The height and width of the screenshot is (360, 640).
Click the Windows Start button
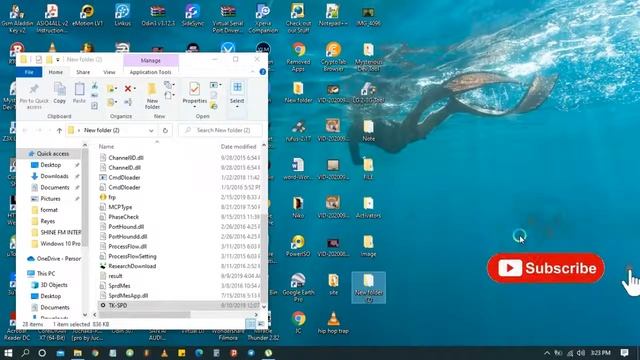click(x=8, y=353)
